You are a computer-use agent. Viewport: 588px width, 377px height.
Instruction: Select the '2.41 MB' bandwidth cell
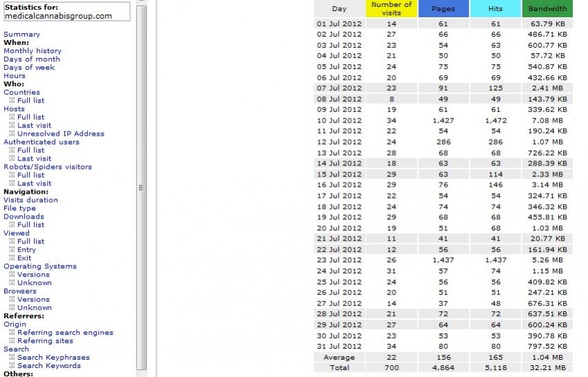[547, 88]
